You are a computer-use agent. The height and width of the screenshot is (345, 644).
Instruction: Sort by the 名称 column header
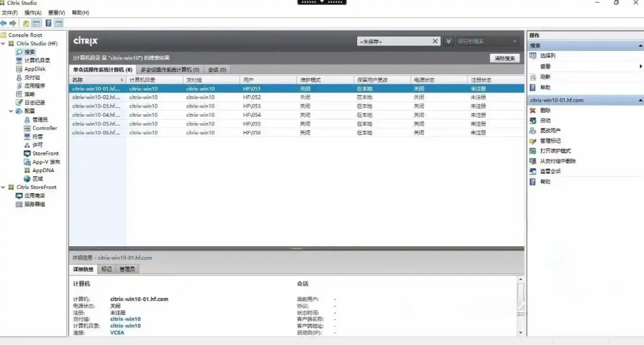97,80
